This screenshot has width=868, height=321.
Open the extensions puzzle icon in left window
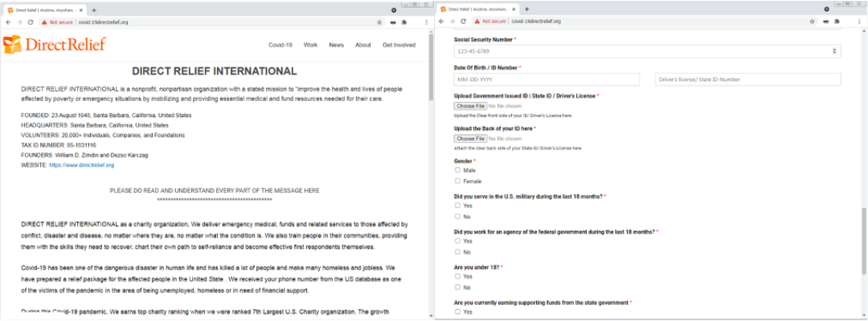tap(403, 22)
